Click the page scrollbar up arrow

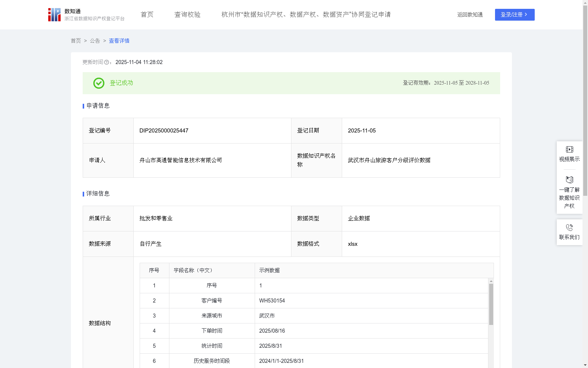point(585,3)
